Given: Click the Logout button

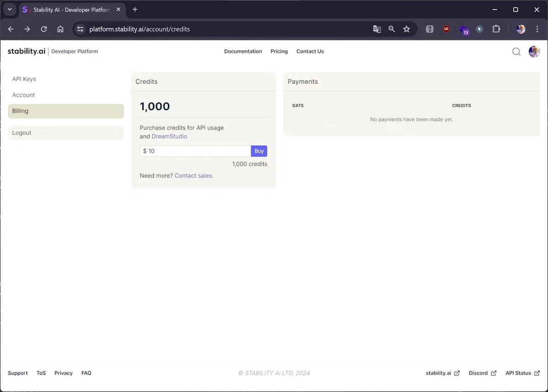Looking at the screenshot, I should [66, 133].
